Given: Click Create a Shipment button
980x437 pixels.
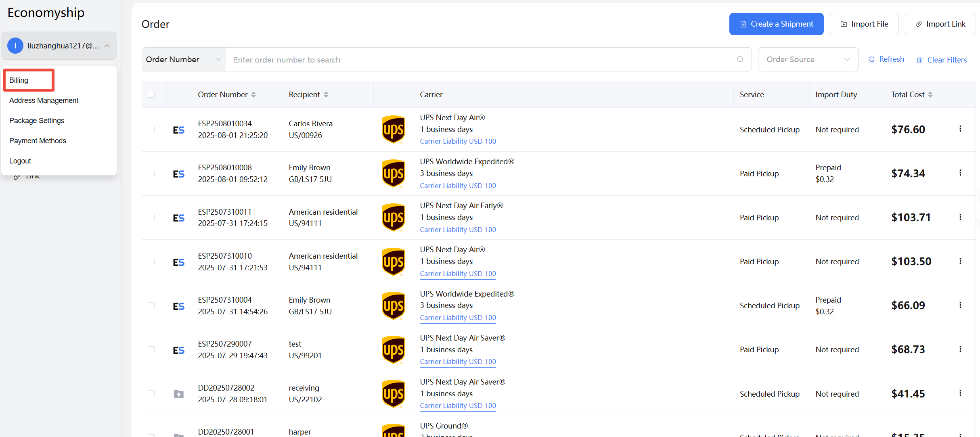Looking at the screenshot, I should click(x=776, y=24).
